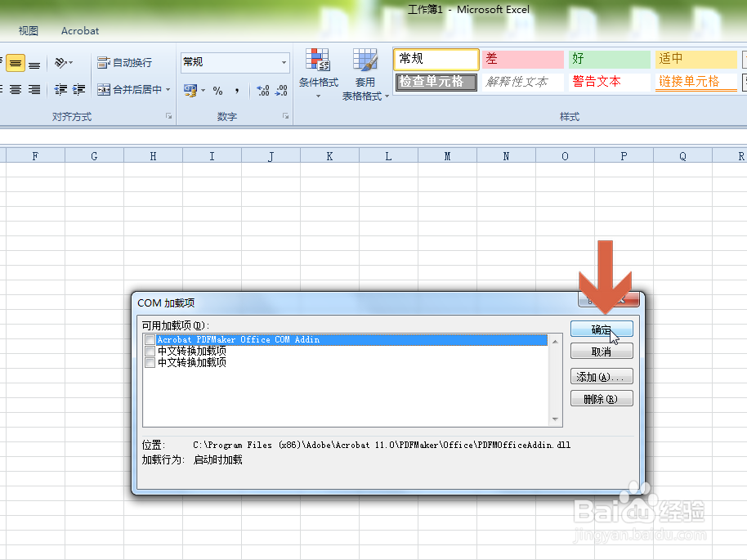Image resolution: width=747 pixels, height=560 pixels.
Task: Confirm with 确定 button
Action: tap(602, 329)
